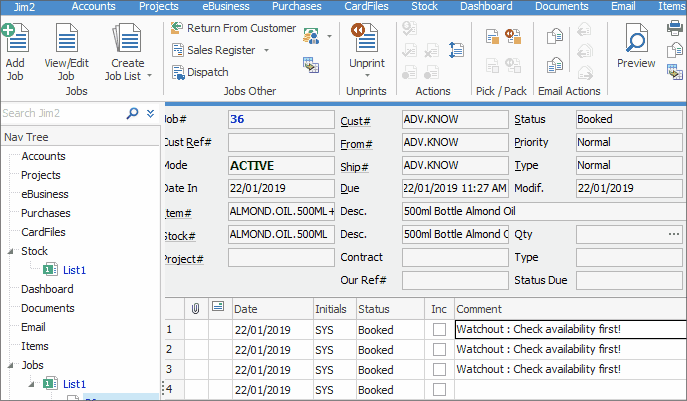The height and width of the screenshot is (401, 687).
Task: Open the Preview report icon
Action: pos(636,42)
